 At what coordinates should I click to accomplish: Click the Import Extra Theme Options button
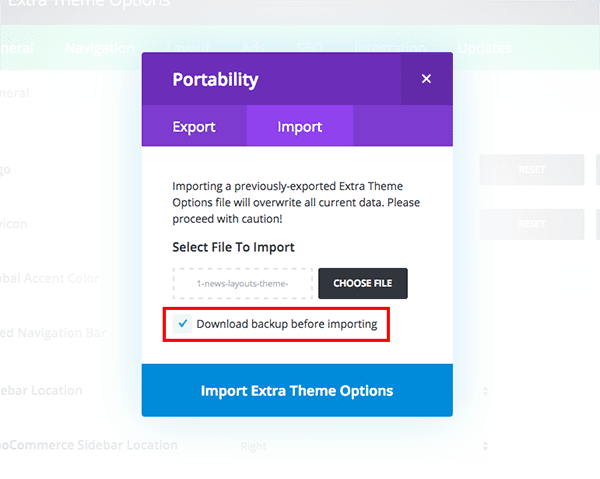297,390
